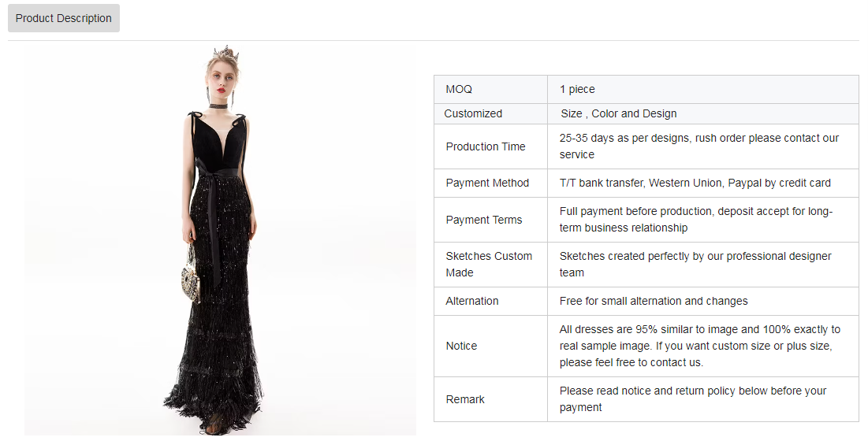Viewport: 868px width, 441px height.
Task: Click the professional designer team description
Action: [695, 264]
